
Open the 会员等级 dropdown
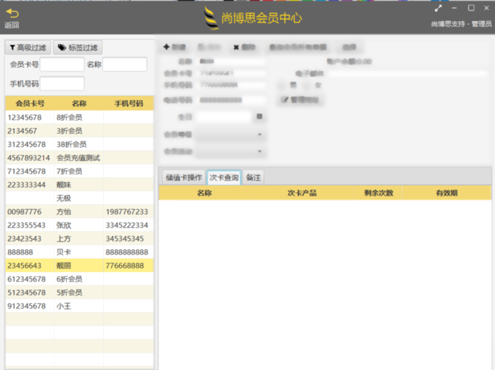230,135
